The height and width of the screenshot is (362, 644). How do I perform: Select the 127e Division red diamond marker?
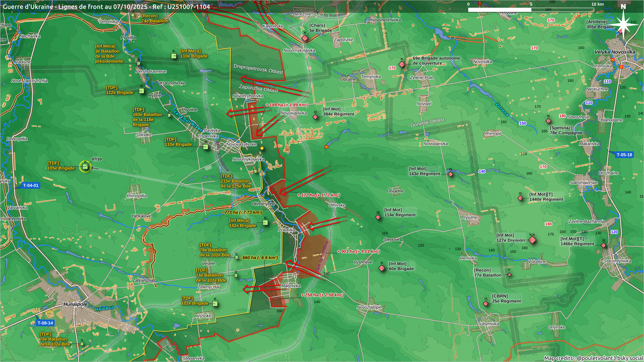(532, 240)
